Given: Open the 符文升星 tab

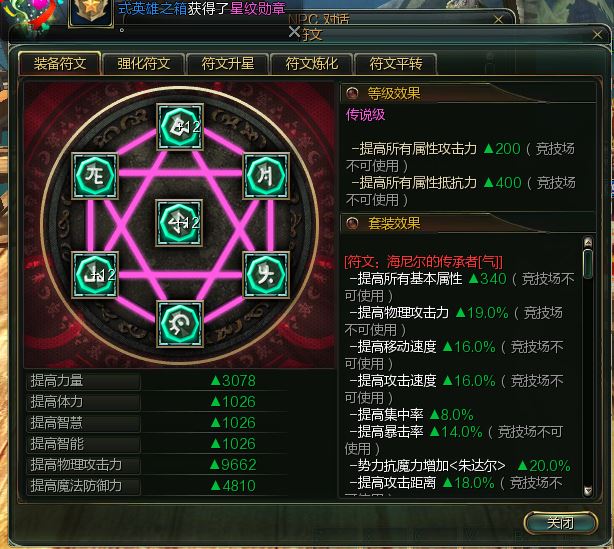Looking at the screenshot, I should click(x=228, y=63).
